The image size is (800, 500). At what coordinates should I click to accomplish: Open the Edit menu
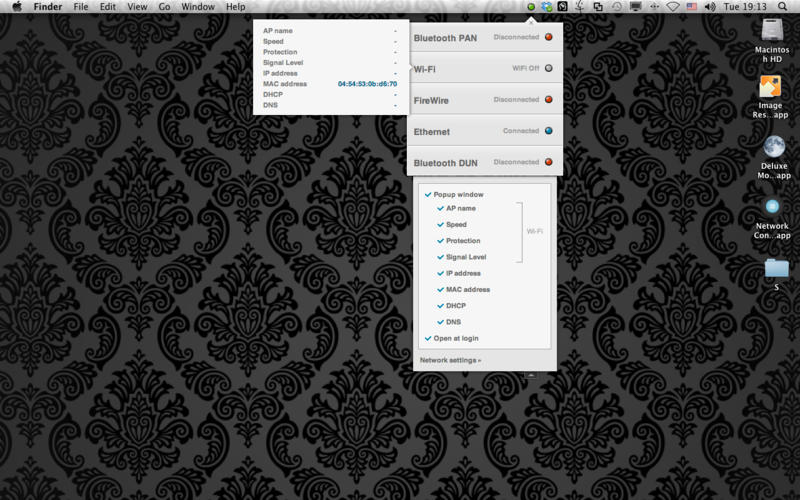(x=108, y=7)
